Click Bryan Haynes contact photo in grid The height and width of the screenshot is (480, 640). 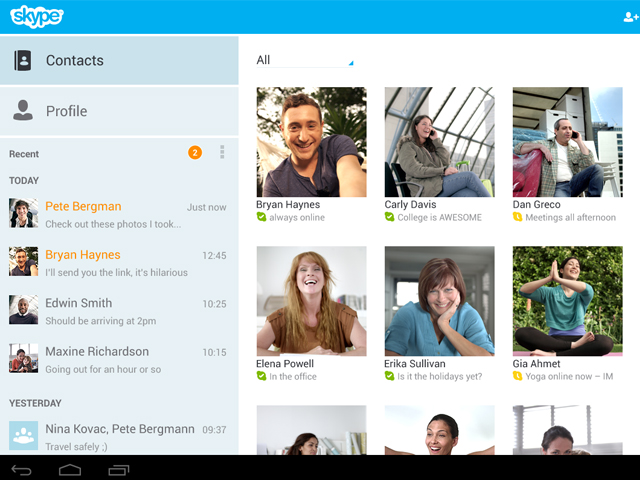tap(311, 142)
